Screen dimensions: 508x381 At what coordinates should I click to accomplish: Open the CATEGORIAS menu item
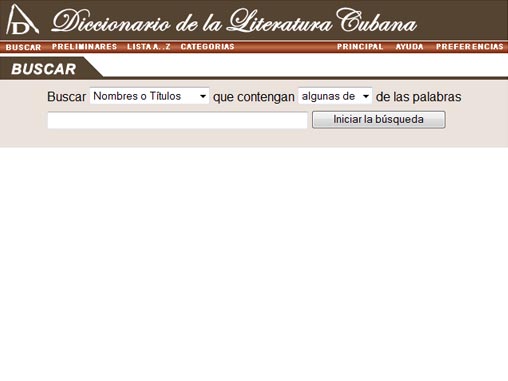click(207, 47)
